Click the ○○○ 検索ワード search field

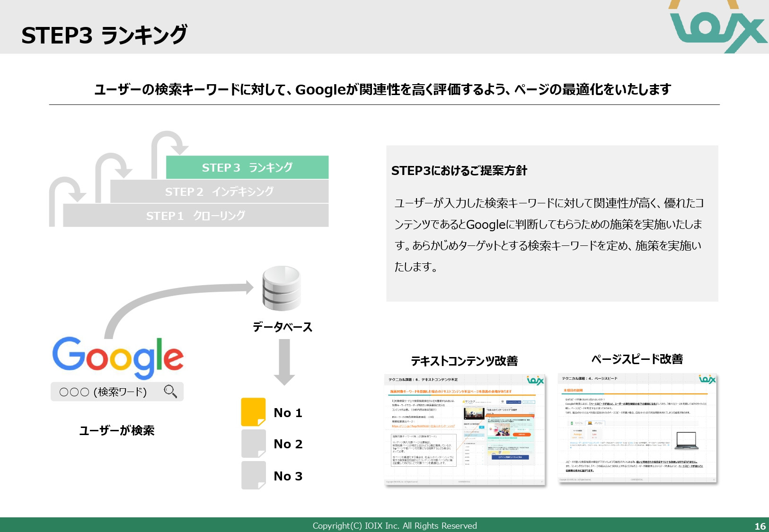coord(109,392)
